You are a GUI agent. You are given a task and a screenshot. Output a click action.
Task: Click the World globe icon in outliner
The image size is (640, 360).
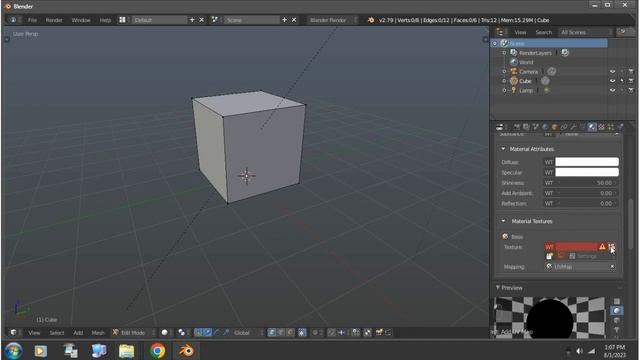514,62
